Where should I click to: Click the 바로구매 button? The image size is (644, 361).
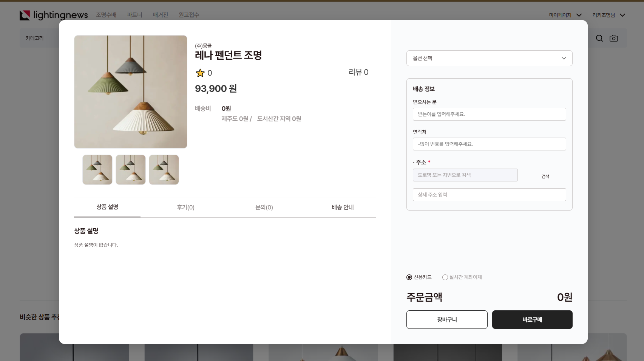click(532, 320)
